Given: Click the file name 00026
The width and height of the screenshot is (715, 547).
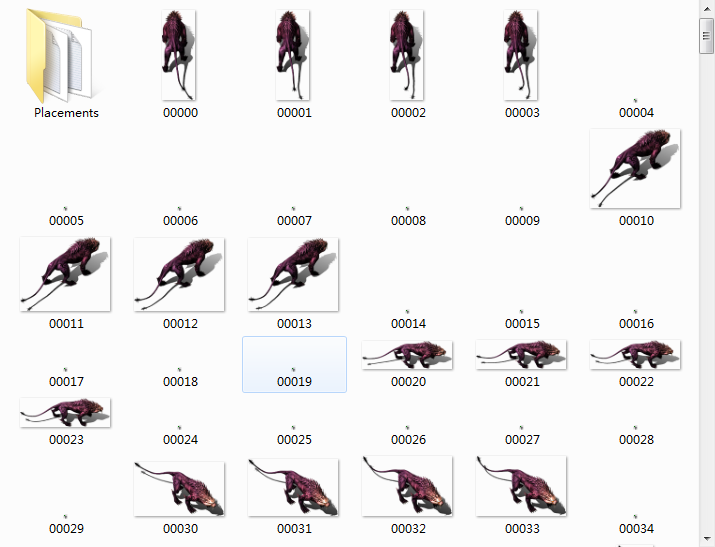Looking at the screenshot, I should [x=409, y=439].
